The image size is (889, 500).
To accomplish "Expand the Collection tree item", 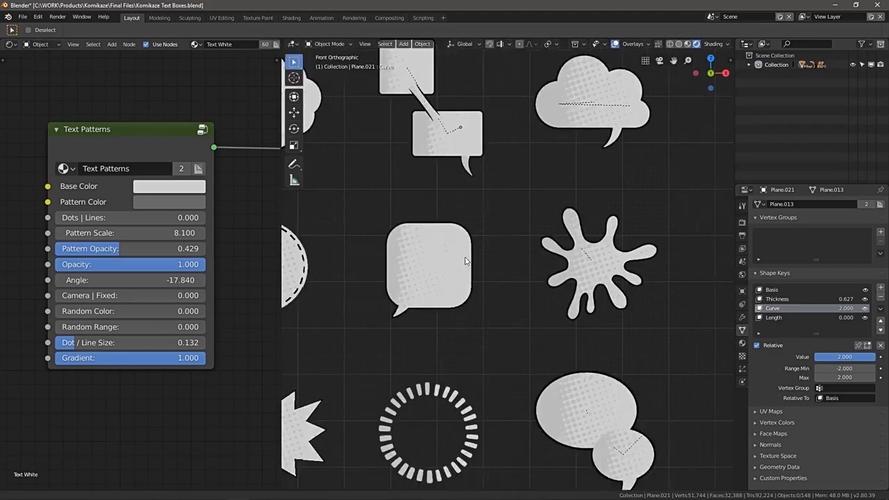I will tap(749, 65).
